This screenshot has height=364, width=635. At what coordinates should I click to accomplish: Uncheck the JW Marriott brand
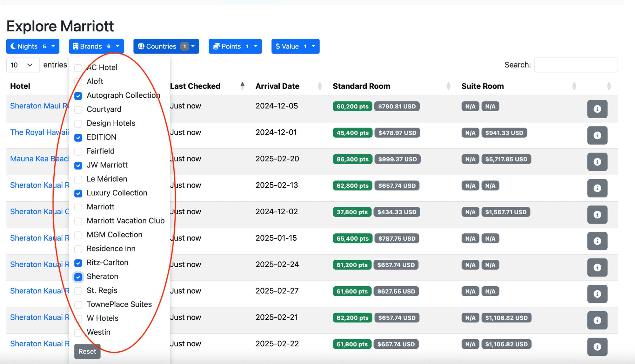[x=78, y=166]
